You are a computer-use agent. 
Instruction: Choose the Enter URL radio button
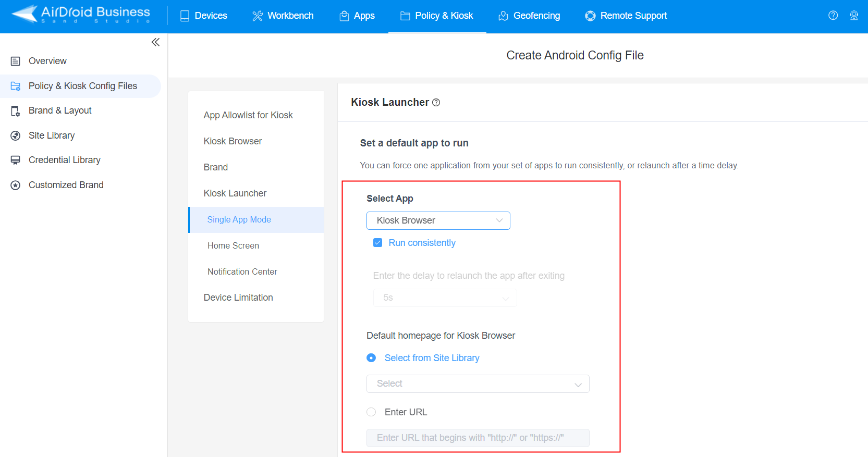(371, 412)
